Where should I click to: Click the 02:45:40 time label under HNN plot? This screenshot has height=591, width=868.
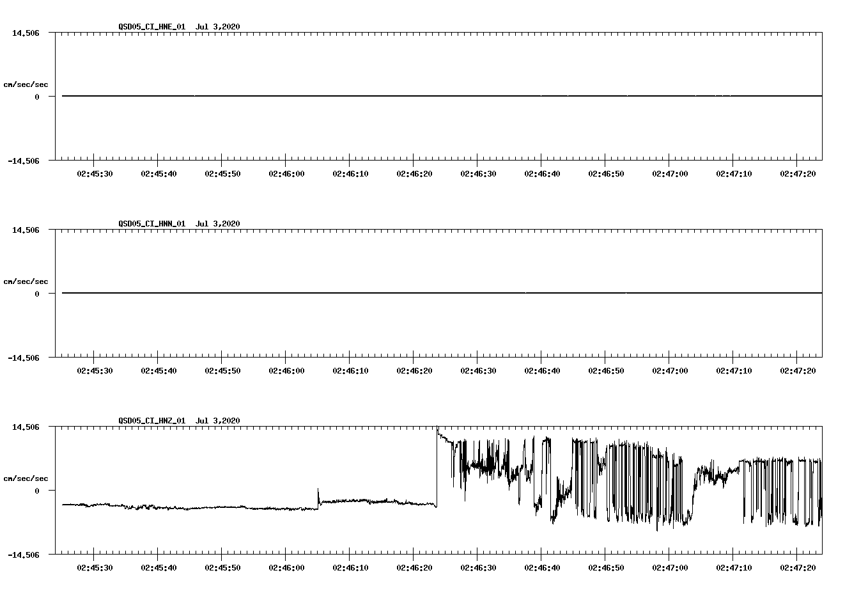tap(159, 370)
